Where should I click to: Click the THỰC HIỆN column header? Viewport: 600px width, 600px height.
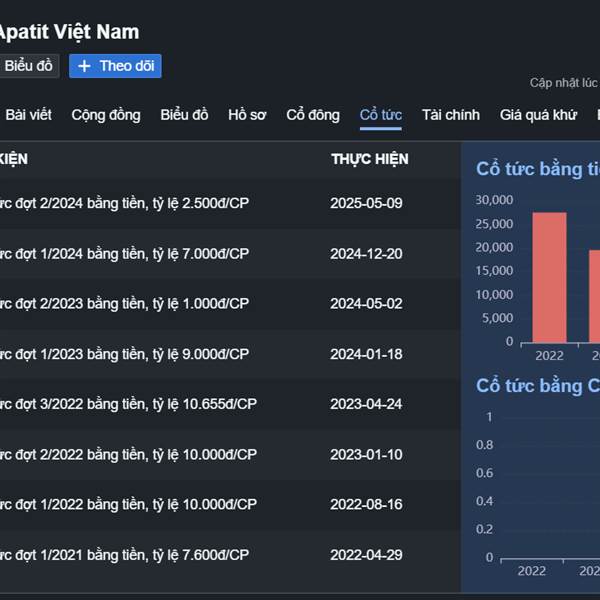(x=370, y=159)
